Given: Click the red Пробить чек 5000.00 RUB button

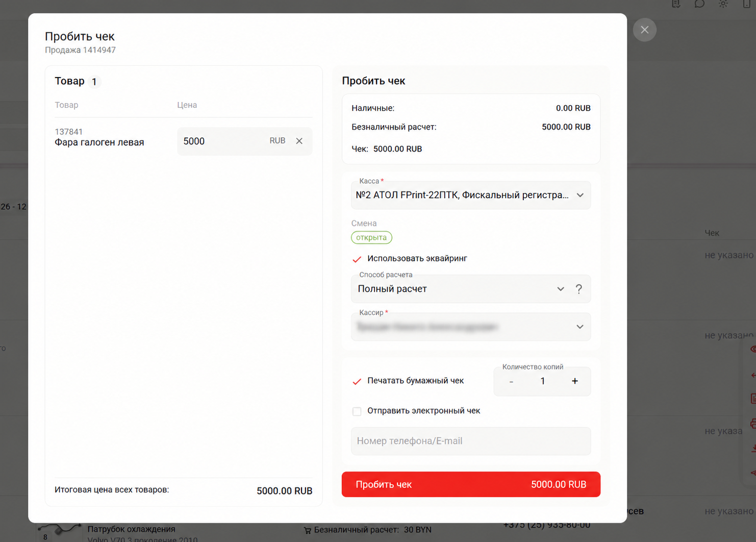Looking at the screenshot, I should pyautogui.click(x=471, y=484).
